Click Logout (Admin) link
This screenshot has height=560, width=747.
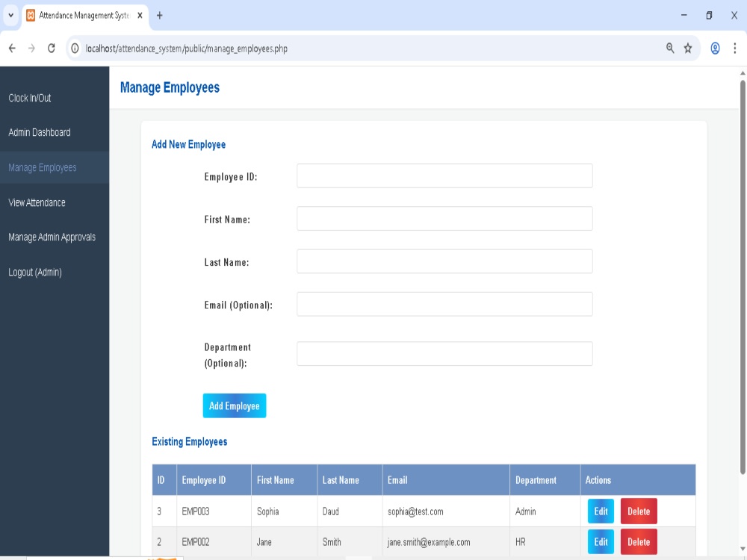(35, 273)
